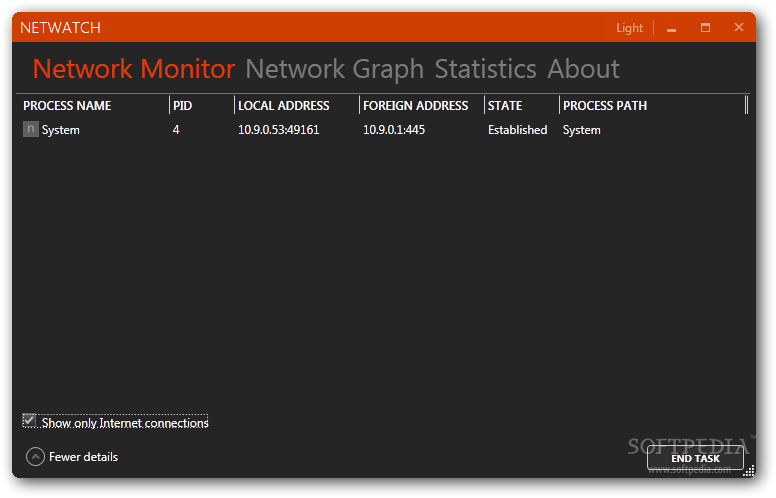Sort by PROCESS NAME column header
Screen dimensions: 776x498
[x=67, y=105]
